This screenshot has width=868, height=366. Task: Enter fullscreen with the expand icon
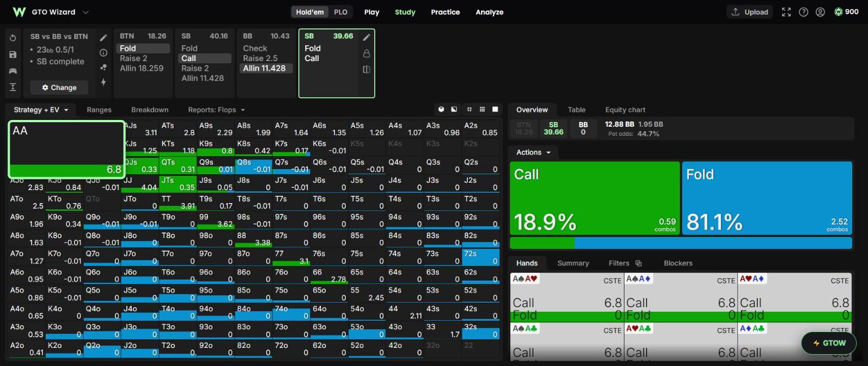click(x=786, y=12)
